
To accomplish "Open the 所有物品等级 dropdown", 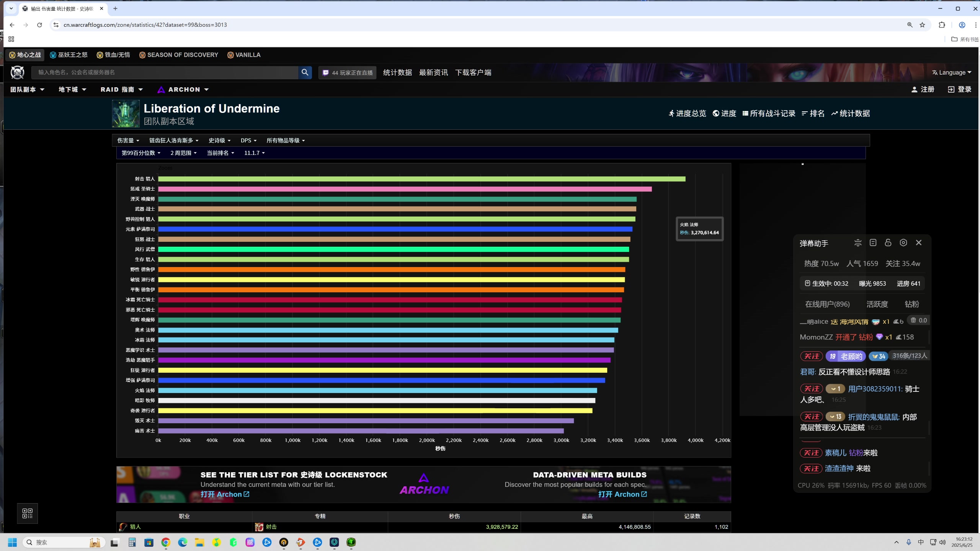I will (286, 140).
